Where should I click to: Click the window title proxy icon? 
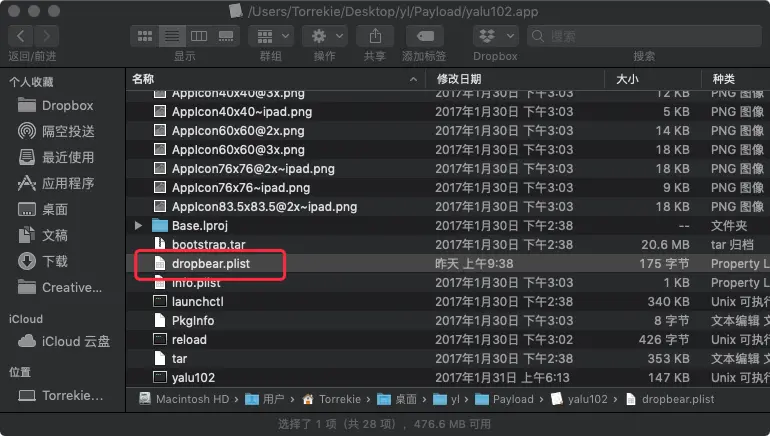[236, 11]
